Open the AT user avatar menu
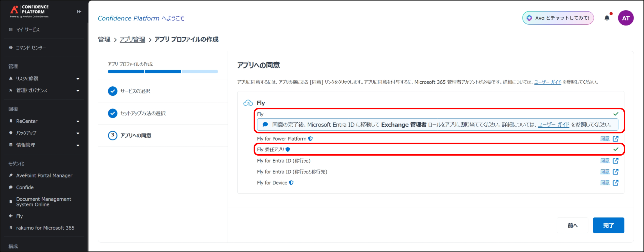This screenshot has height=252, width=644. click(x=625, y=18)
